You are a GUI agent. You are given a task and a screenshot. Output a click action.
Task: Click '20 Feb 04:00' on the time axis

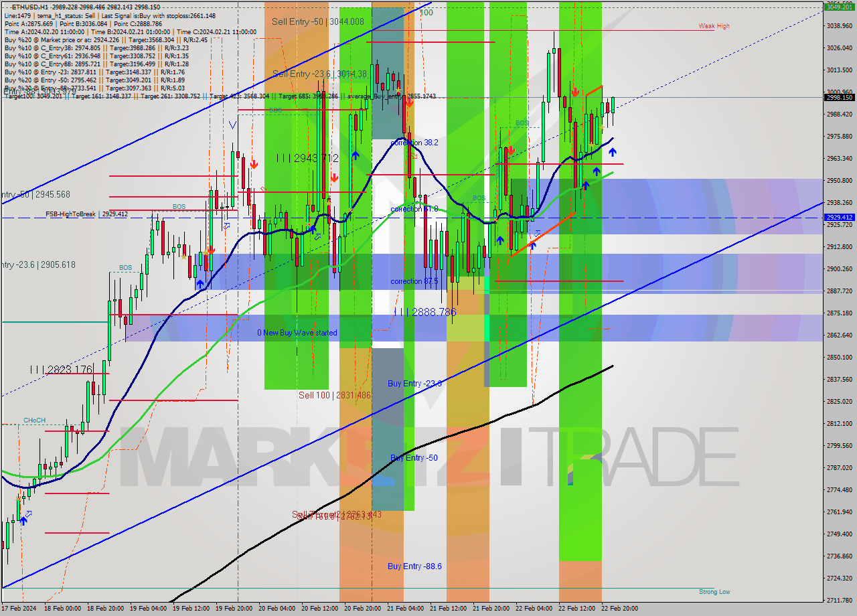click(x=277, y=609)
